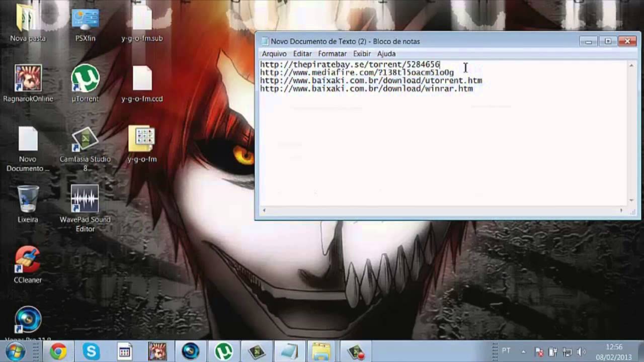Open the calendar app in the taskbar

(124, 351)
